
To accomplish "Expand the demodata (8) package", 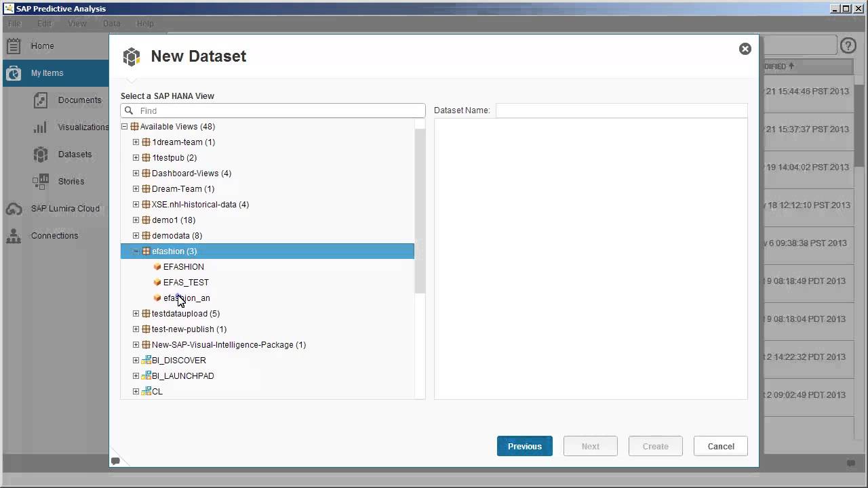I will [x=136, y=236].
